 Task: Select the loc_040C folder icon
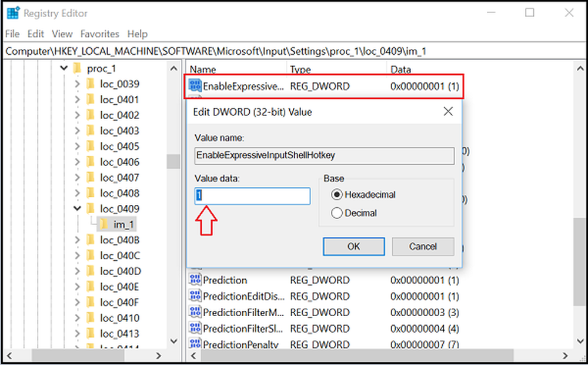click(91, 255)
